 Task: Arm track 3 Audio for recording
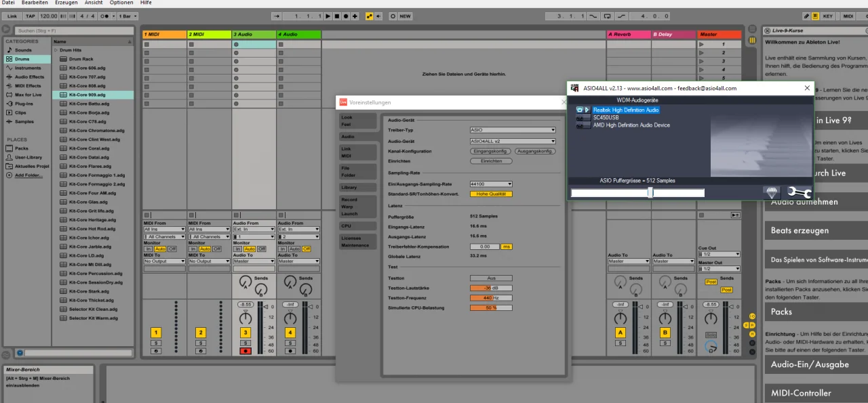pyautogui.click(x=245, y=351)
